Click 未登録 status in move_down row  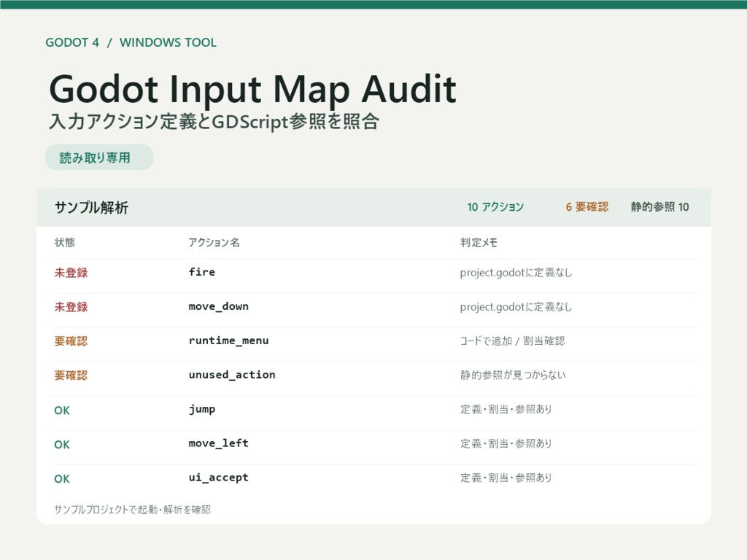coord(71,307)
